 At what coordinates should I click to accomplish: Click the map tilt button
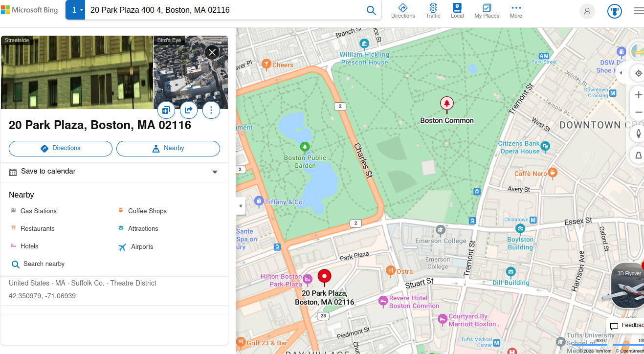[x=638, y=155]
